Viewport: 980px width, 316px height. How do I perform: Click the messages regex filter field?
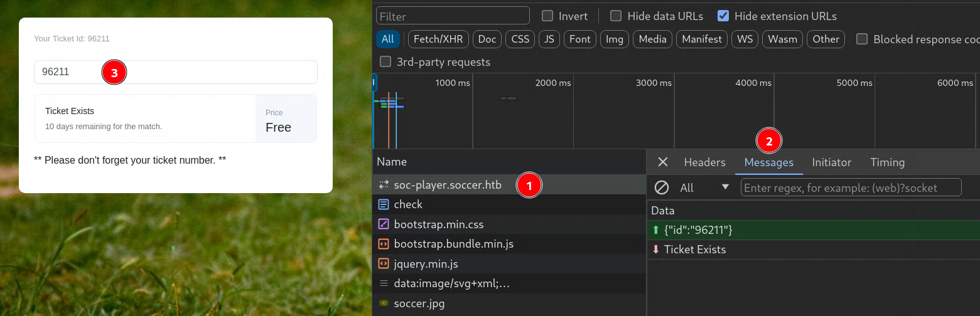851,187
